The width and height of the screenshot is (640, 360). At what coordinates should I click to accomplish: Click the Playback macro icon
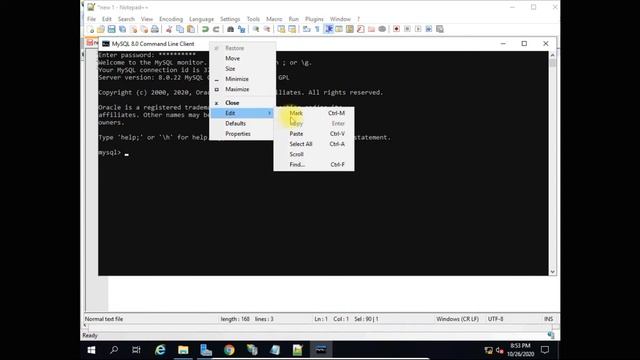(x=418, y=29)
